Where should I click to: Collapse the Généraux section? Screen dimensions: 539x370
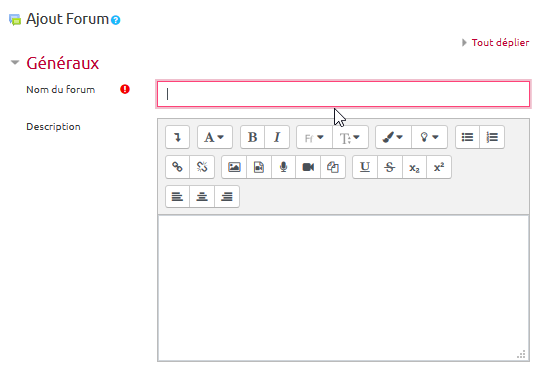coord(15,63)
